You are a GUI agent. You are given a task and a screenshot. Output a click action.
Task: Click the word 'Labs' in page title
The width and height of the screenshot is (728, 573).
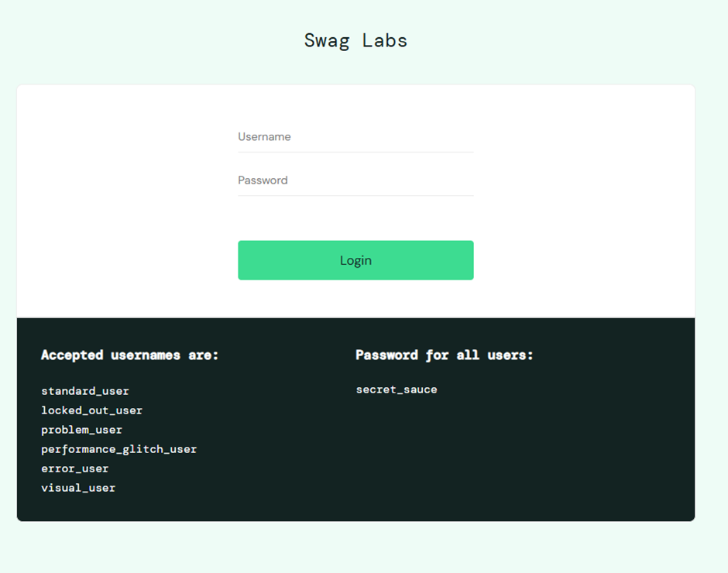[x=384, y=40]
